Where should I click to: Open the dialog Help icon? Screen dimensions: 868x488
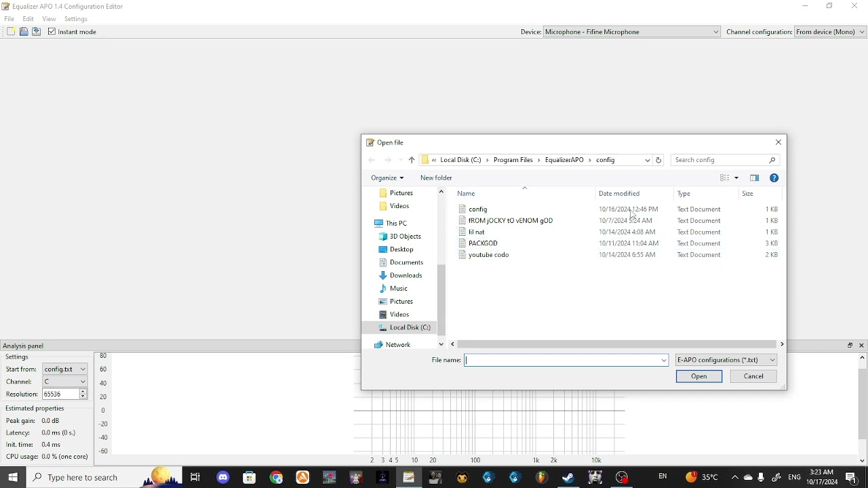775,178
